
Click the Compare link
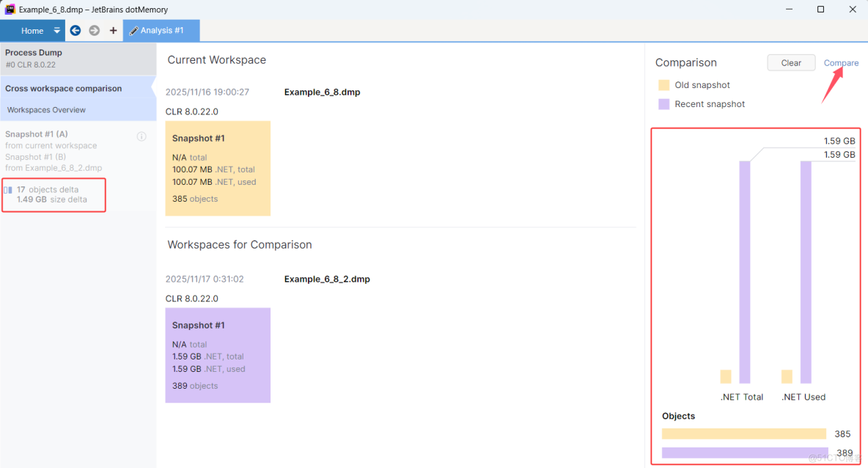[x=841, y=63]
